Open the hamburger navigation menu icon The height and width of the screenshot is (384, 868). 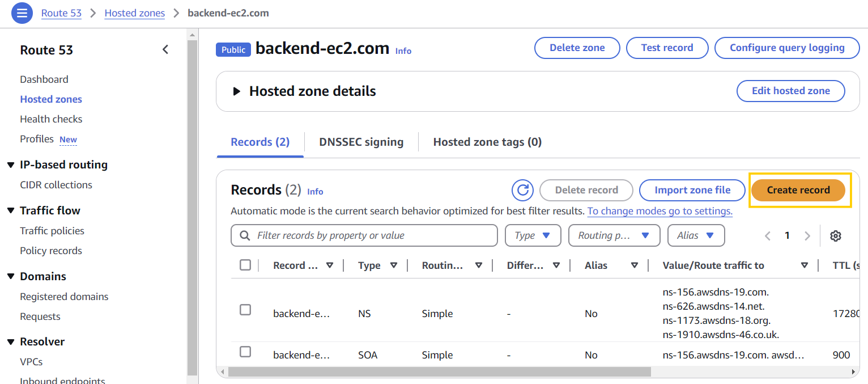[x=22, y=13]
